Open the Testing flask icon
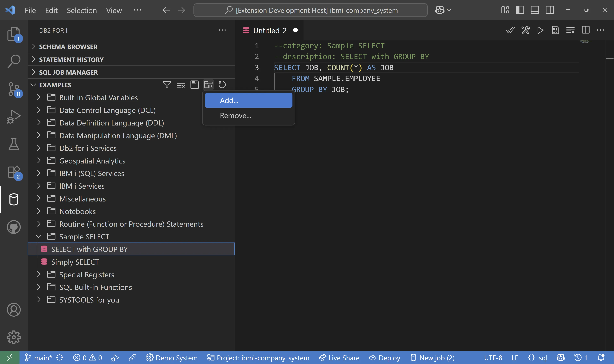 click(x=14, y=144)
